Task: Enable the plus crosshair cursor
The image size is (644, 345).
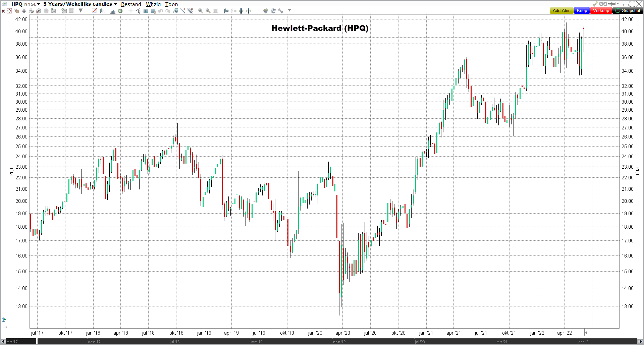Action: (131, 11)
